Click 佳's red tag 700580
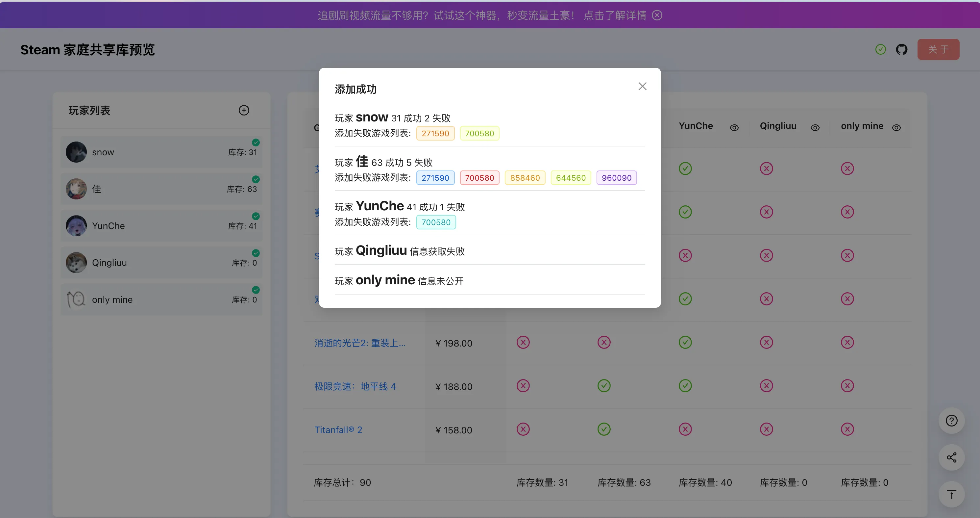The image size is (980, 518). click(479, 178)
